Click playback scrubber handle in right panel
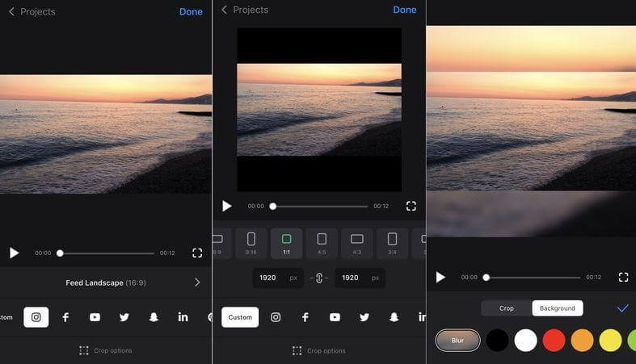 tap(486, 278)
